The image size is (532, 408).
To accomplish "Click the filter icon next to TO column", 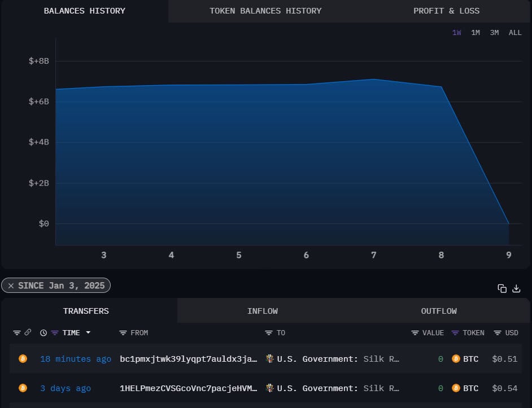I will 269,333.
